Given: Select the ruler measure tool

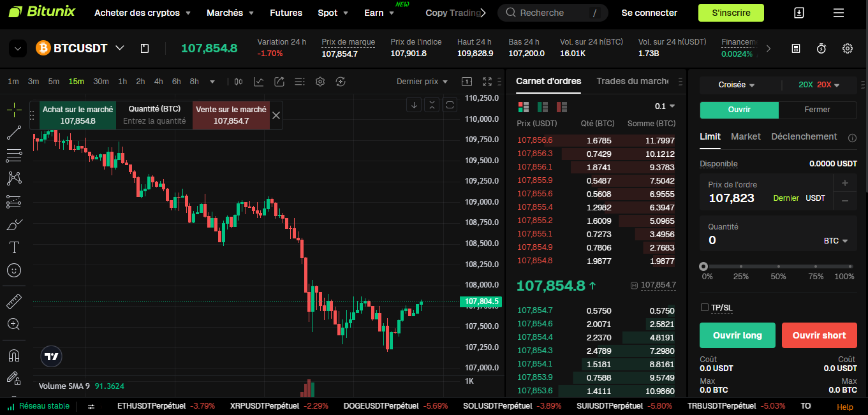Looking at the screenshot, I should pyautogui.click(x=13, y=300).
